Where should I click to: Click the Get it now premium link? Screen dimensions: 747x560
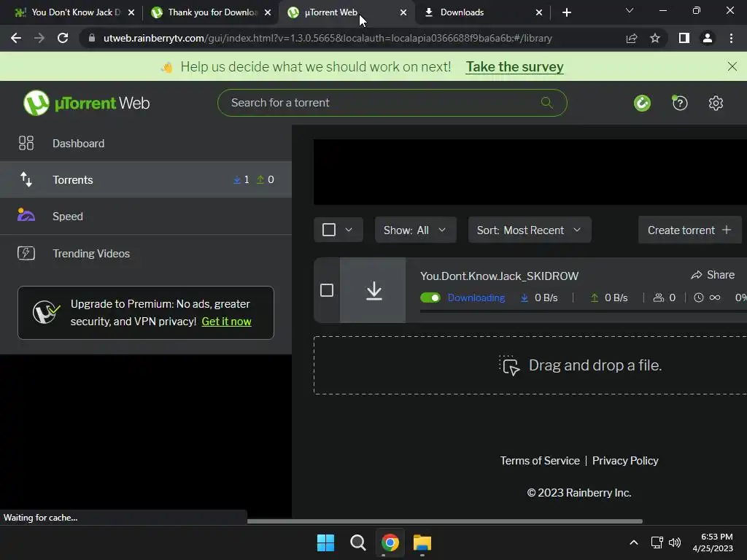point(226,322)
